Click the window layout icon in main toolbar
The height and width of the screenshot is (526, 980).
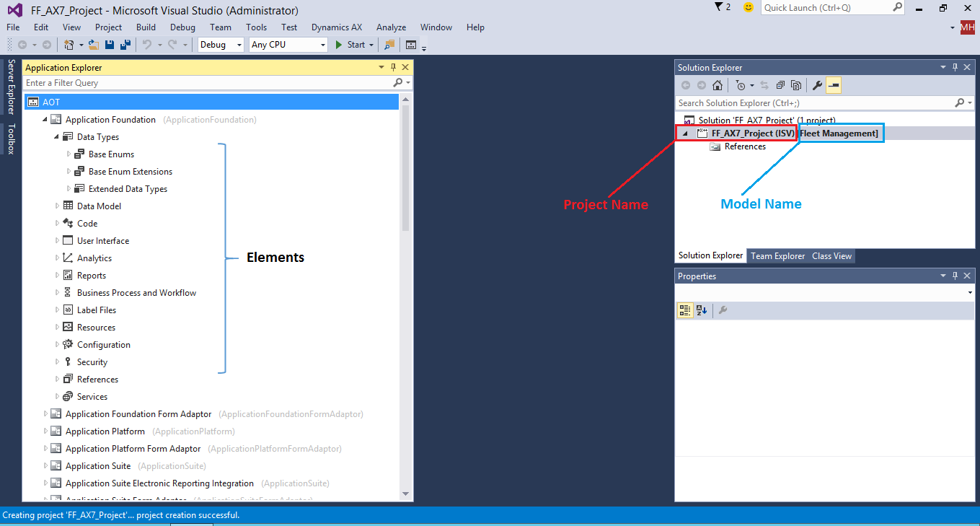(x=411, y=45)
